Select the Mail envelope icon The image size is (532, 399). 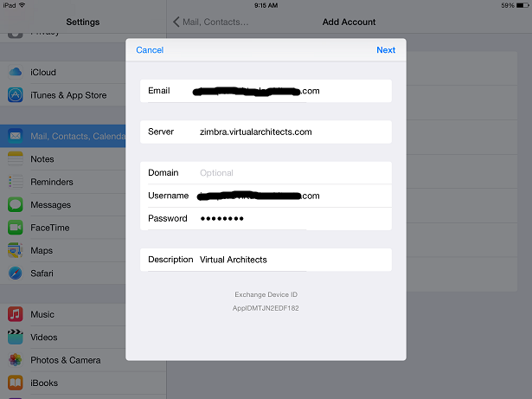pos(16,136)
